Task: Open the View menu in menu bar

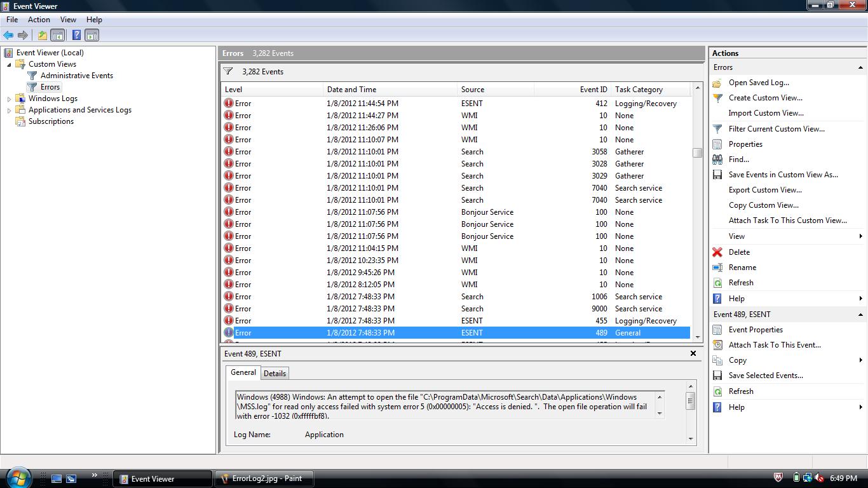Action: 68,20
